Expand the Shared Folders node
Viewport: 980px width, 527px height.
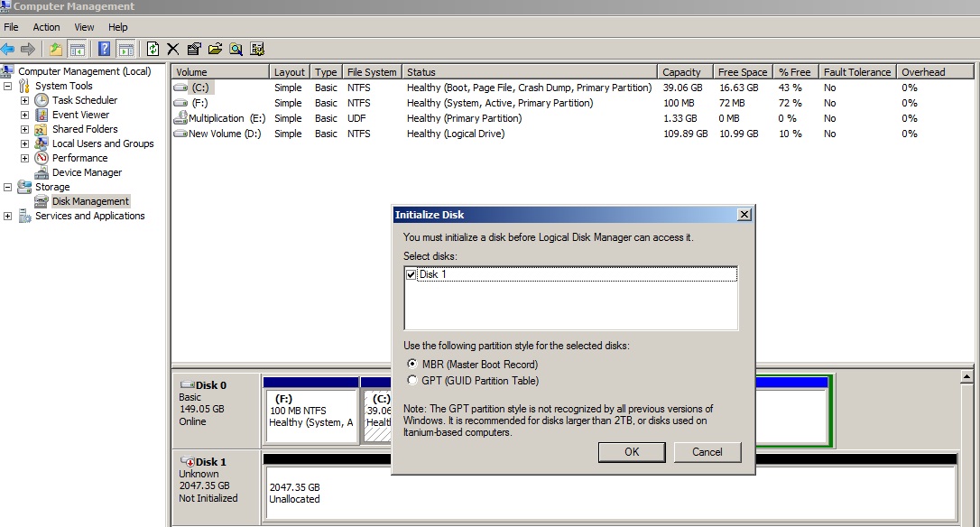pyautogui.click(x=24, y=129)
